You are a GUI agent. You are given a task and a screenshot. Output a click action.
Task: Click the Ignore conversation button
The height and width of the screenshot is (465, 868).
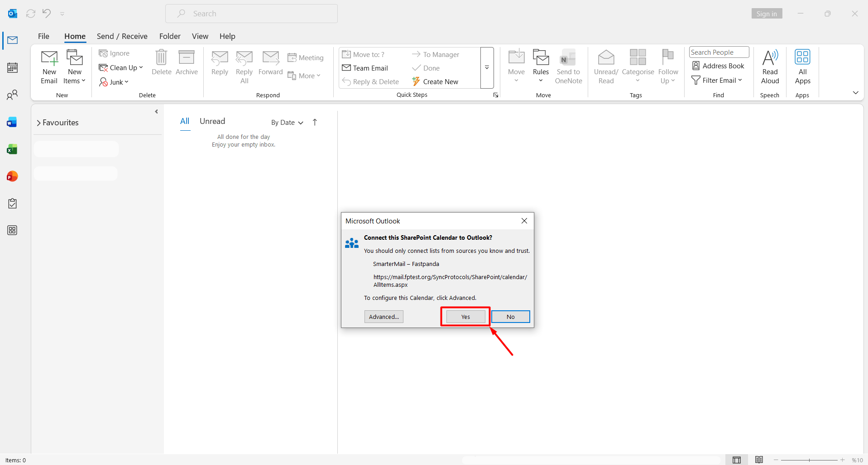114,53
